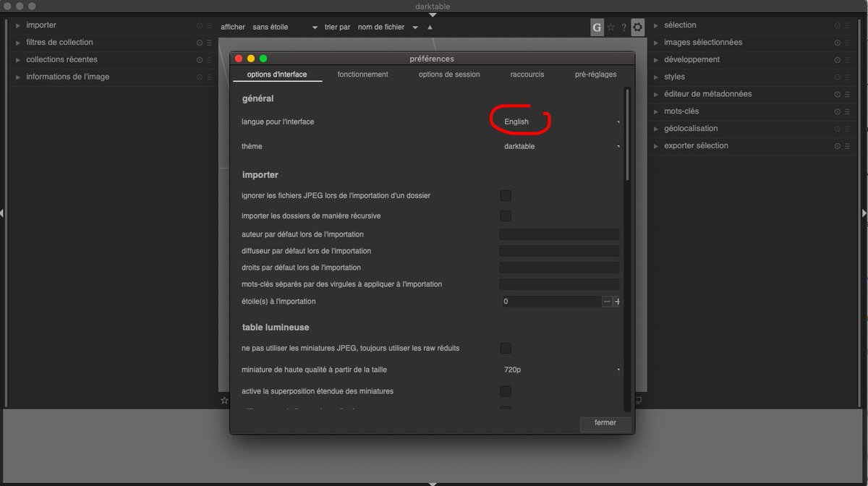Reset the 'collections récentes' module

200,60
